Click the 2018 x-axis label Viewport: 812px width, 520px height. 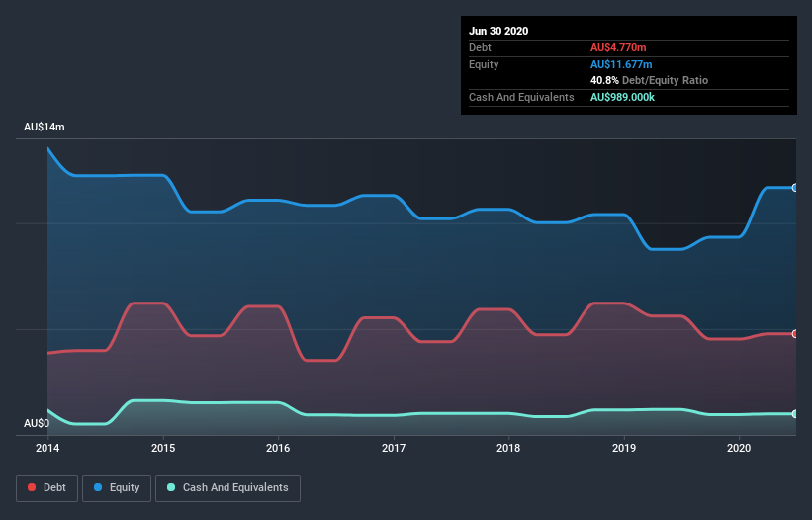click(x=508, y=448)
